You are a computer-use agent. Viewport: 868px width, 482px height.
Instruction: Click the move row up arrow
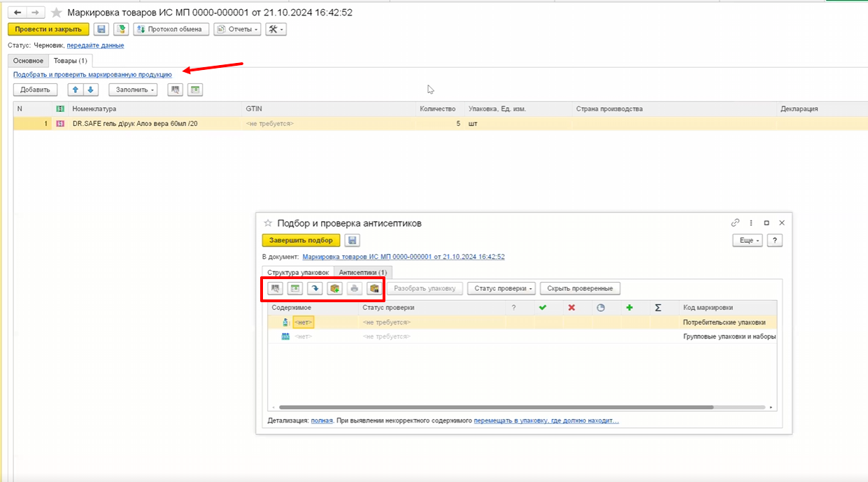(76, 90)
